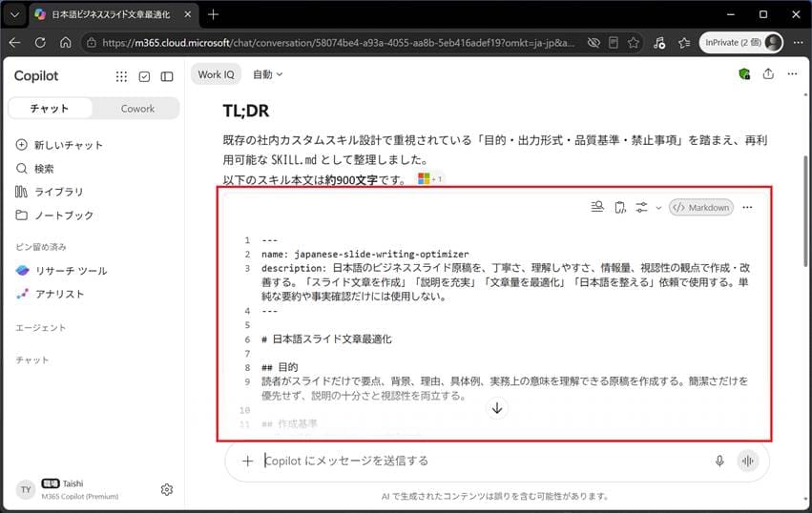Click the tracking prevention eye icon in address bar

593,43
